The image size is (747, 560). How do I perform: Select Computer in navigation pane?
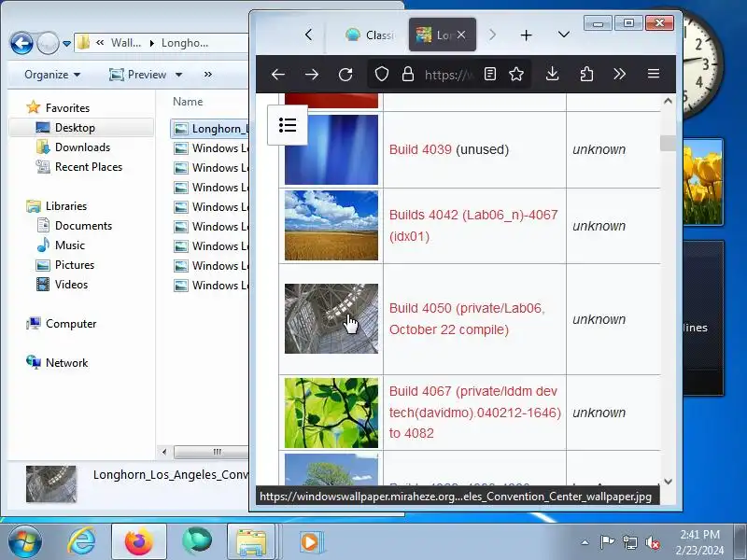pos(71,324)
